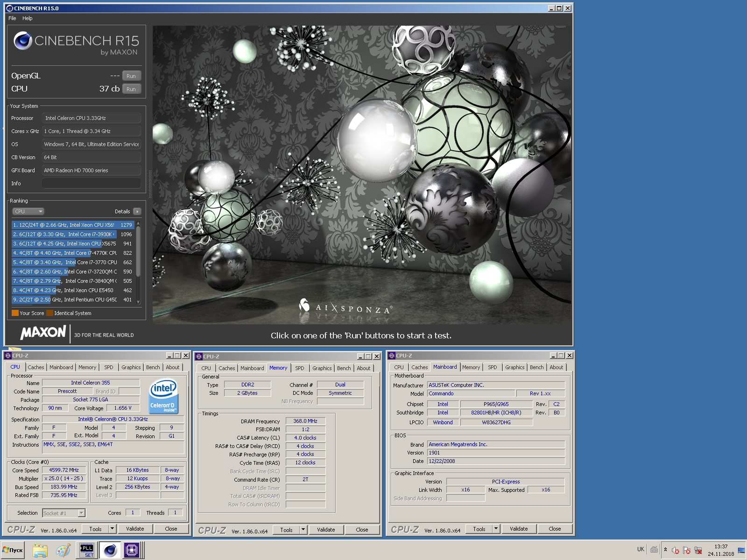
Task: Click the Multiplier value x 25.0 ( 14 - 25 )
Action: tap(64, 478)
